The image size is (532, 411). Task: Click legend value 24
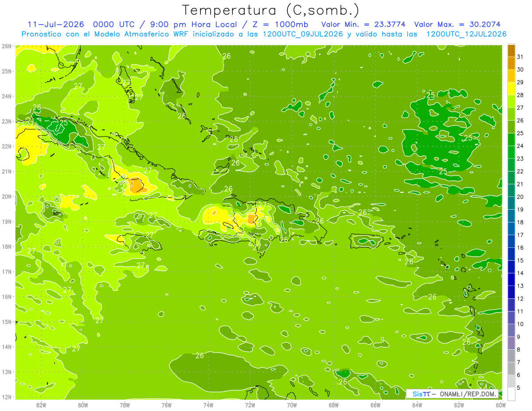tap(520, 146)
